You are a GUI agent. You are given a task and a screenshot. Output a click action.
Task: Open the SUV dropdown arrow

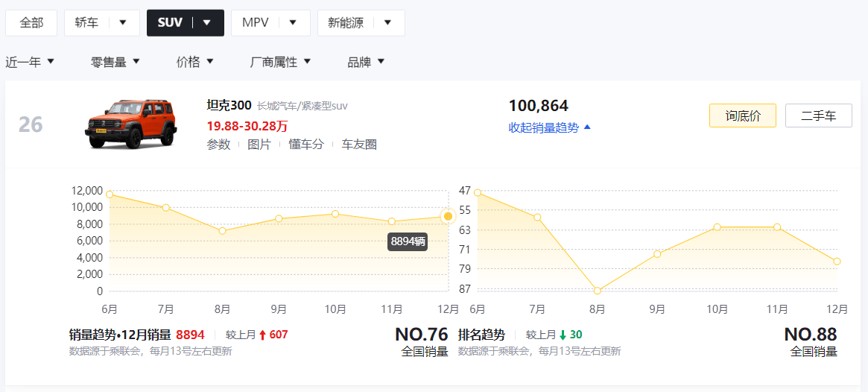[x=207, y=22]
